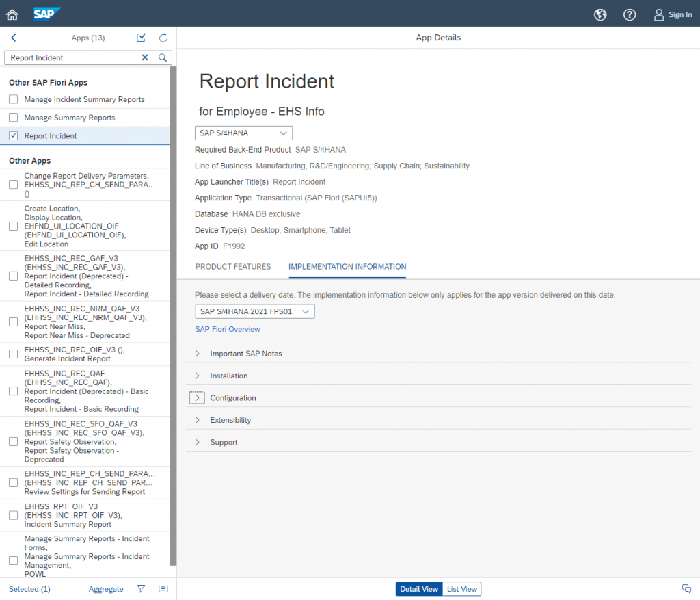Check Manage Incident Summary Reports checkbox
The image size is (700, 600).
tap(14, 99)
